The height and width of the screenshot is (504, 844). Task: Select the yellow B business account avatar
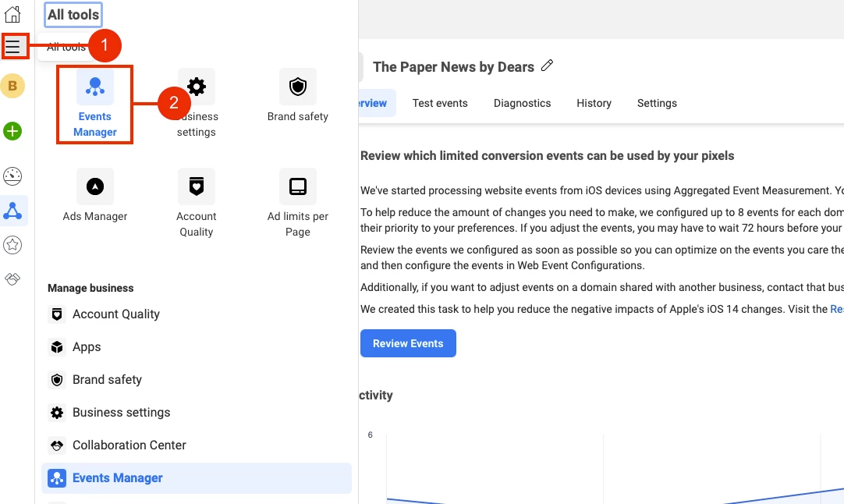[12, 86]
